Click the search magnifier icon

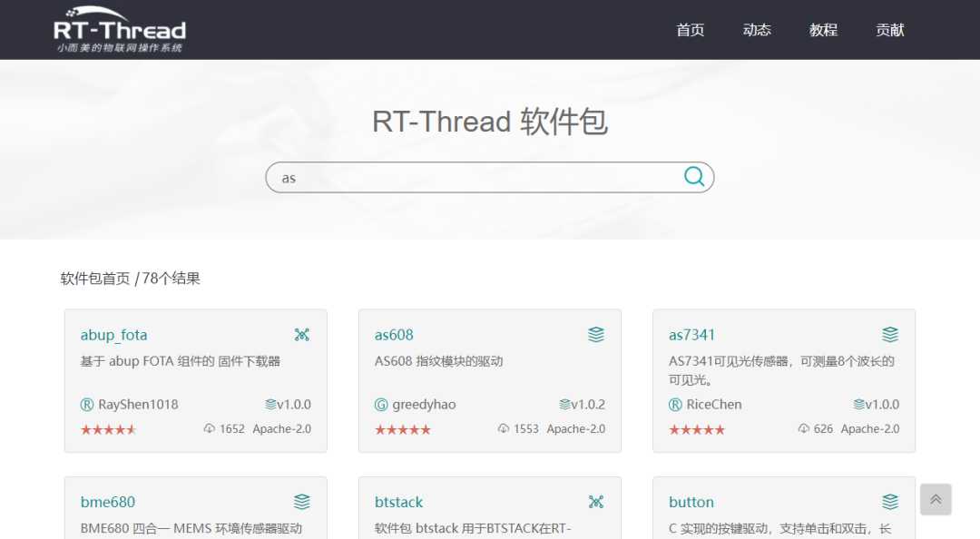(x=694, y=177)
